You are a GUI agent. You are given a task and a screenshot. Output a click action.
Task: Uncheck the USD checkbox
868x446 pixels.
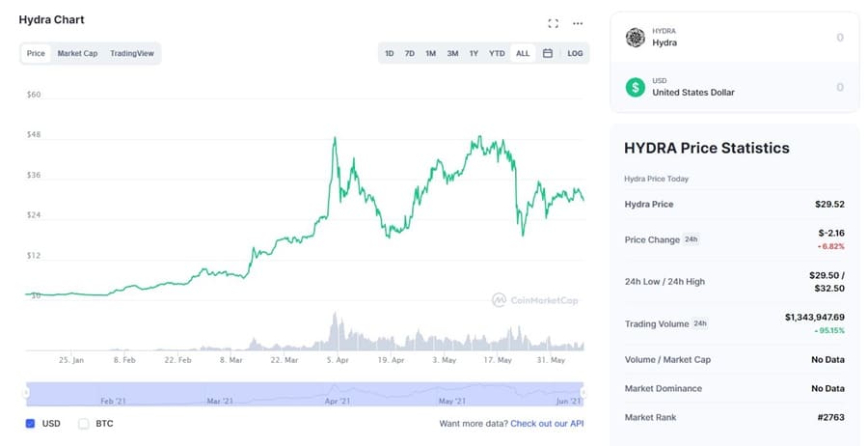[x=30, y=423]
